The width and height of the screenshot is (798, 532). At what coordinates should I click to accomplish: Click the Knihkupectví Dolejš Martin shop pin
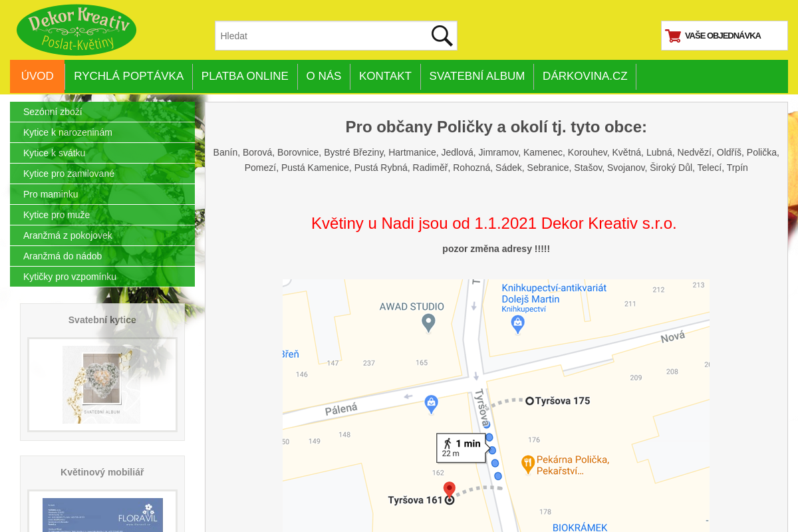coord(518,325)
